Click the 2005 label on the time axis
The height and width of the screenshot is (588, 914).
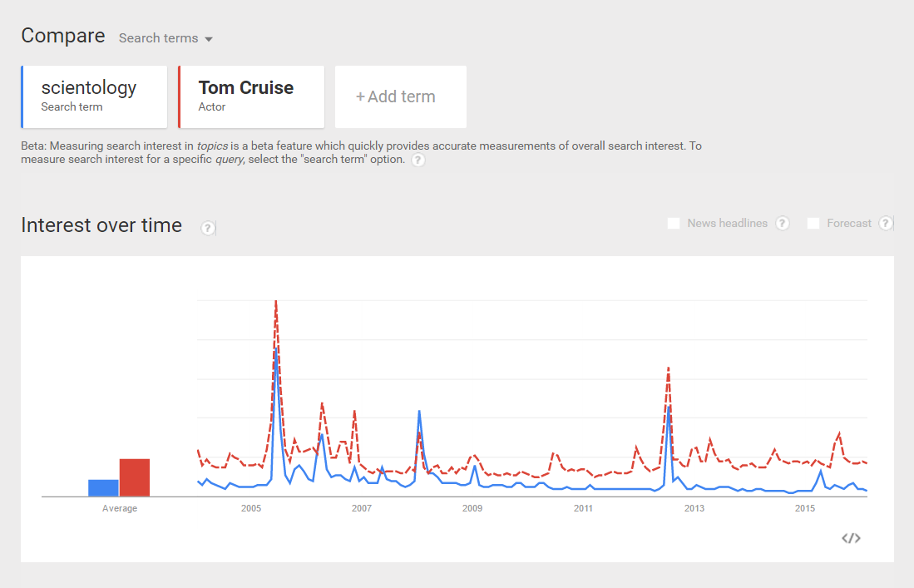point(251,508)
